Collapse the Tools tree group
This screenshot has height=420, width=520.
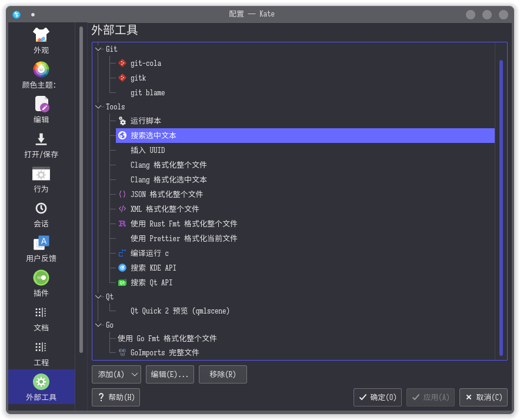point(98,107)
